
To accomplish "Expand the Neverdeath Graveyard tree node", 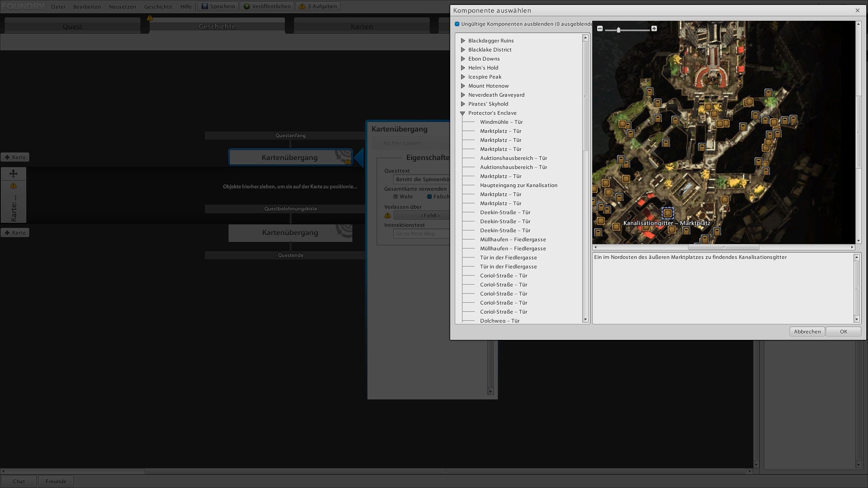I will pyautogui.click(x=462, y=95).
